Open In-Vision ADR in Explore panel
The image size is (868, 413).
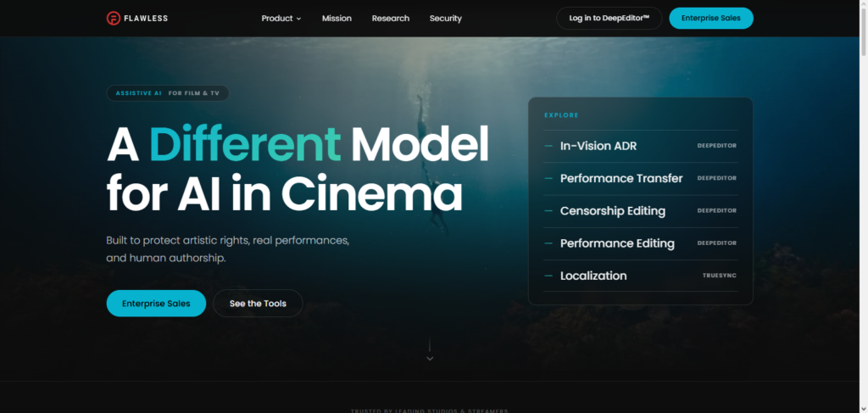[641, 146]
